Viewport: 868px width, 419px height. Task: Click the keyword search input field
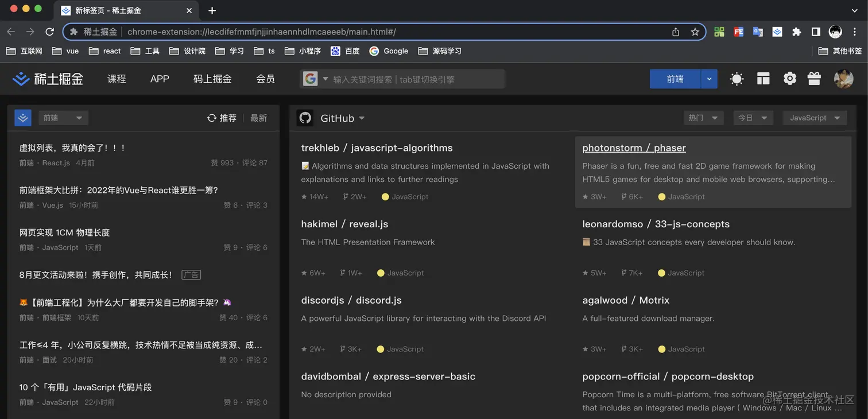click(416, 79)
